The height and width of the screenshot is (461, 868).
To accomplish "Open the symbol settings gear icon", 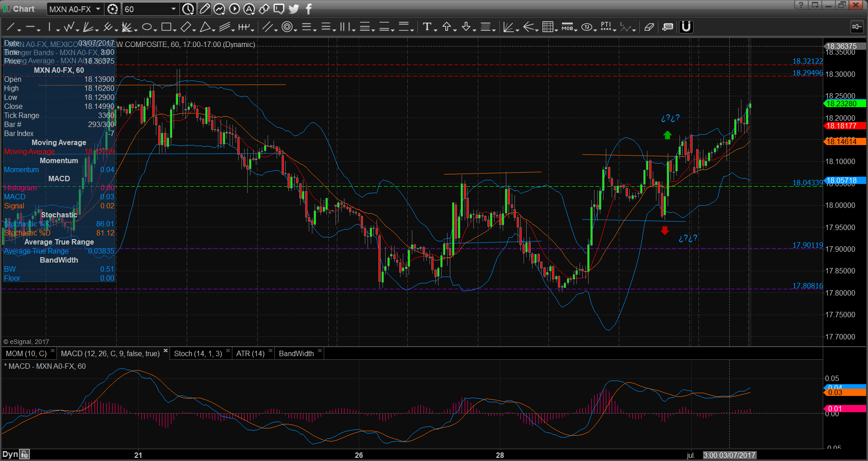I will click(113, 9).
